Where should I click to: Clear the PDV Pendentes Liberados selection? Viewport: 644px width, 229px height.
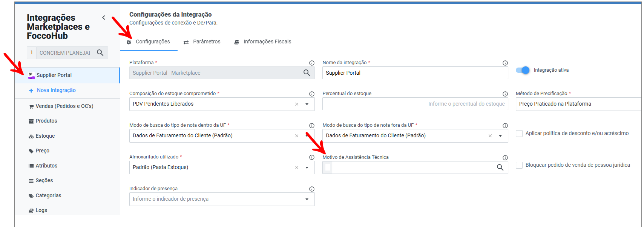click(297, 104)
